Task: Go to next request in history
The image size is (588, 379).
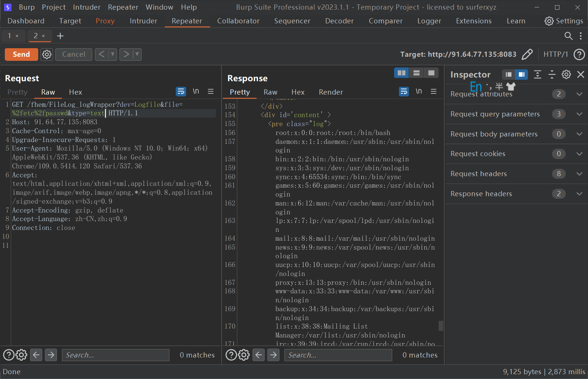Action: coord(126,55)
